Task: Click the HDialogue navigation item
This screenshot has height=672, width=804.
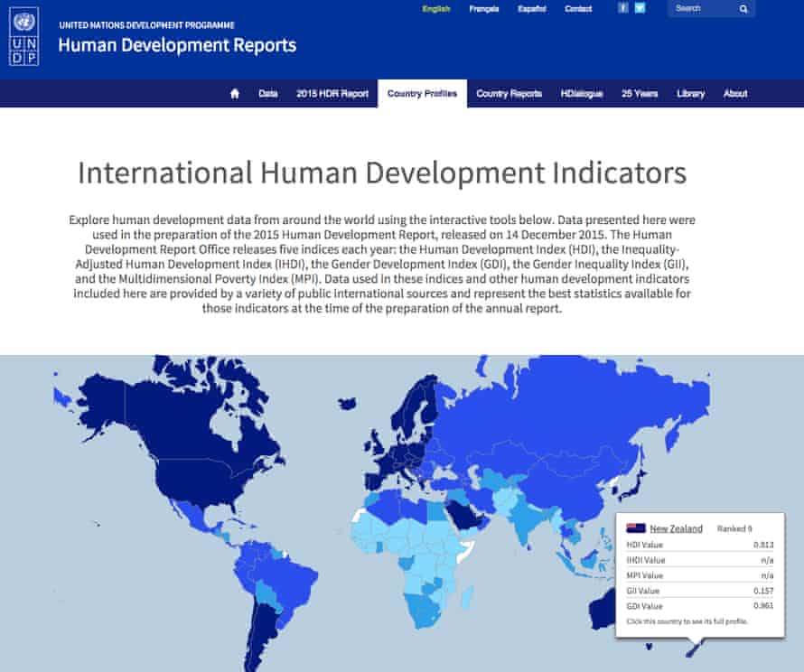Action: 583,93
